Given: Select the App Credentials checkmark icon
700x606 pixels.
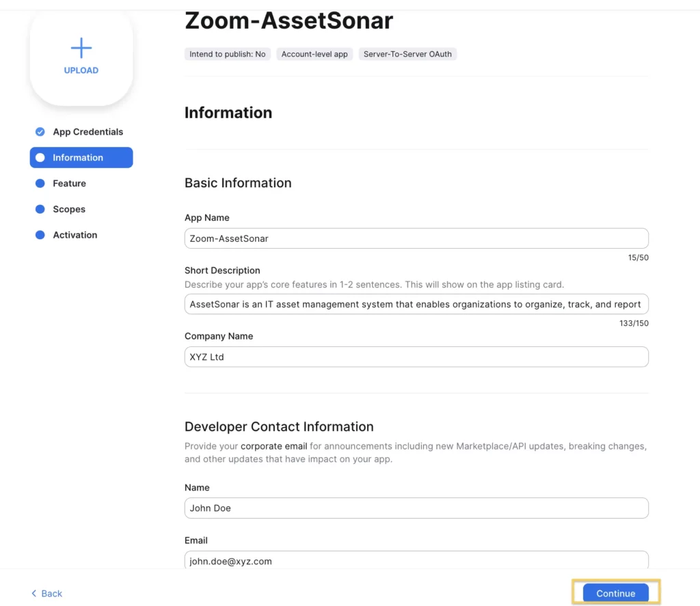Looking at the screenshot, I should 39,131.
